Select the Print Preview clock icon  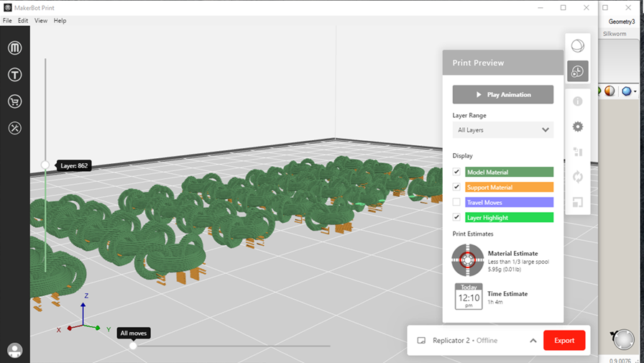coord(577,71)
